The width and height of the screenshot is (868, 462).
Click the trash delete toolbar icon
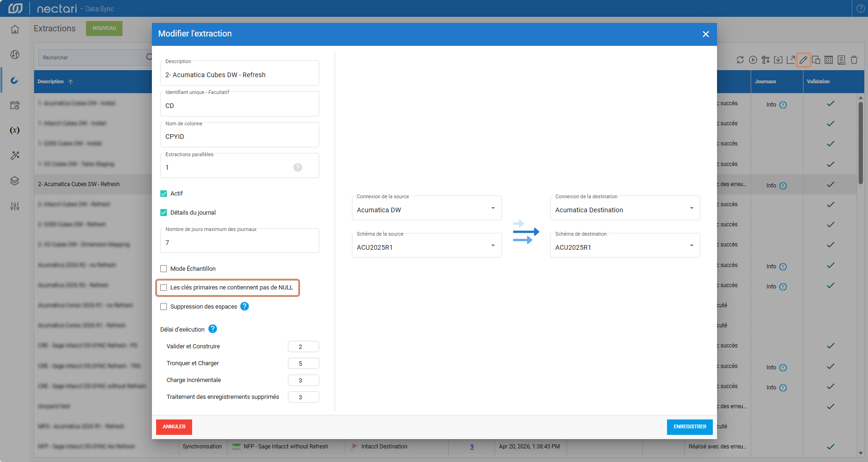[x=854, y=60]
